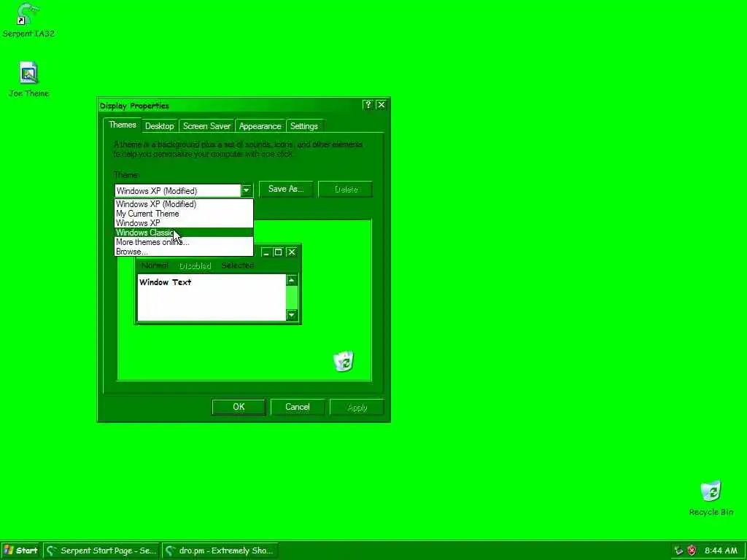The width and height of the screenshot is (747, 560).
Task: Choose Windows XP (Modified) from theme list
Action: pos(184,204)
